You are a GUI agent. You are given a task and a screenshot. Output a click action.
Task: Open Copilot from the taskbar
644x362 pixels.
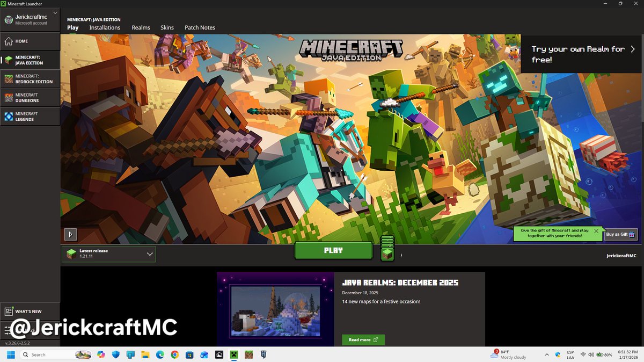click(x=101, y=354)
